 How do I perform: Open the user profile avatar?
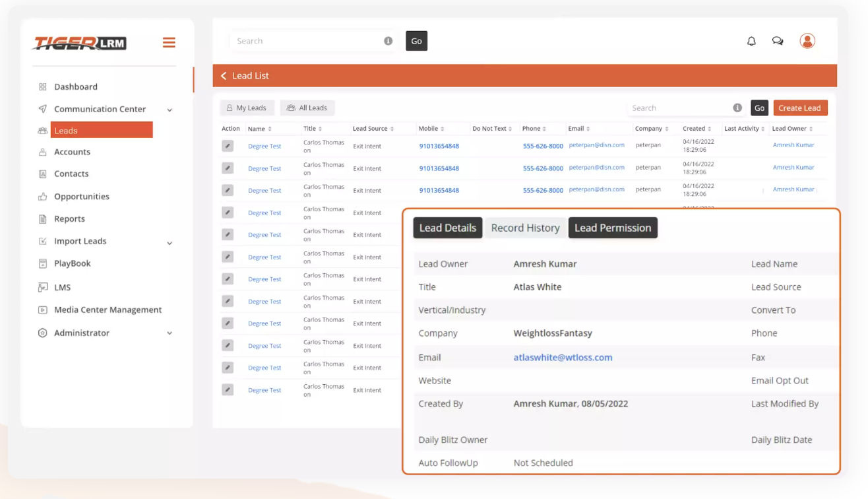807,41
